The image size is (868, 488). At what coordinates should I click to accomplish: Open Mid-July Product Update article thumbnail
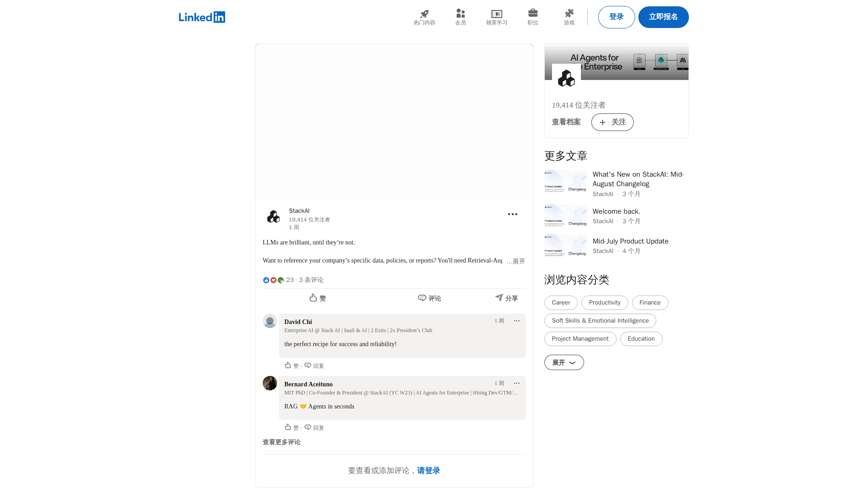pos(566,245)
